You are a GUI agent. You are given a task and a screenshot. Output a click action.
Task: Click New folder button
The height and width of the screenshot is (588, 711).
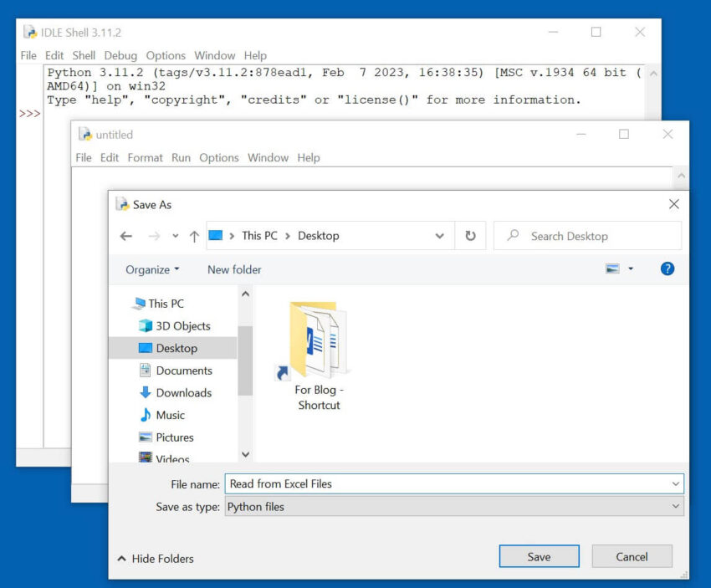[x=234, y=269]
